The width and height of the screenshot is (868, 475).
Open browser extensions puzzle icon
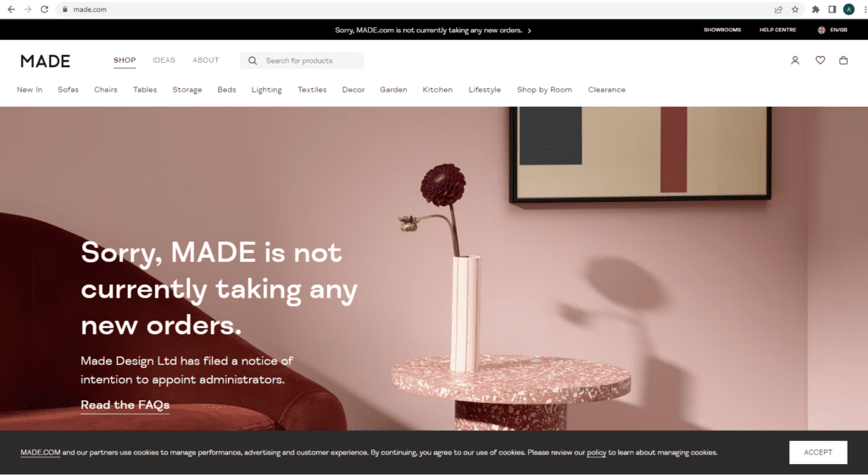click(x=815, y=9)
